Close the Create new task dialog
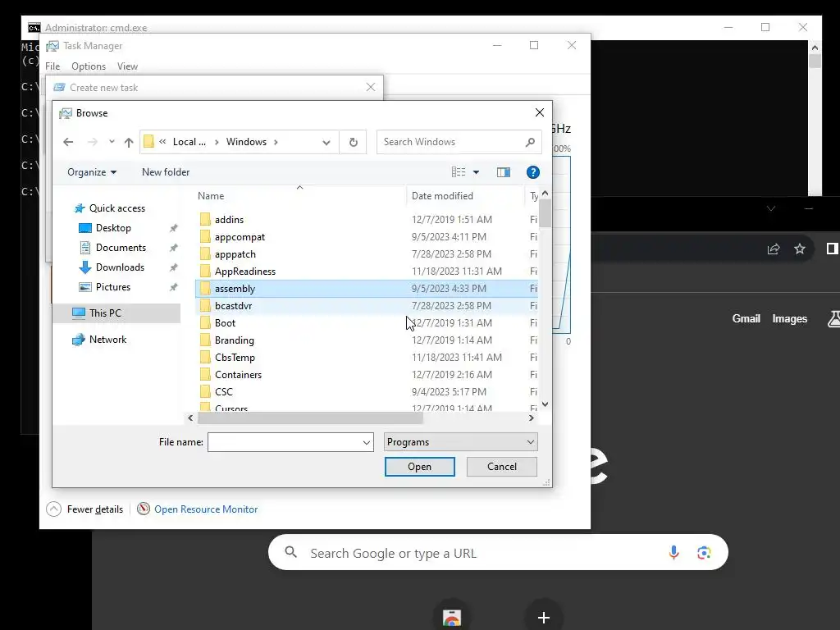 pos(371,87)
